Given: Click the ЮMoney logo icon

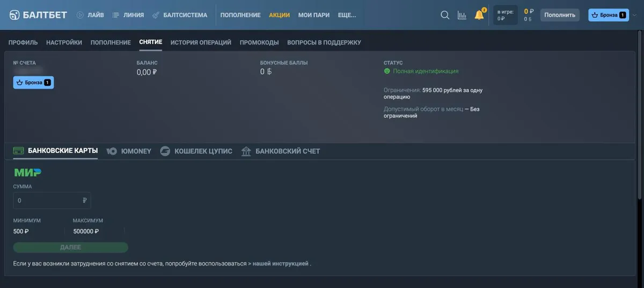Looking at the screenshot, I should pyautogui.click(x=112, y=151).
